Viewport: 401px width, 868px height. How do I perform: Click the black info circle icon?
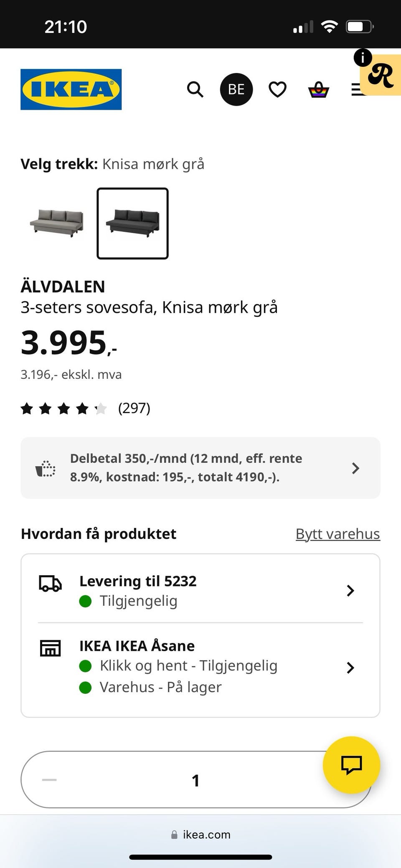pos(363,58)
